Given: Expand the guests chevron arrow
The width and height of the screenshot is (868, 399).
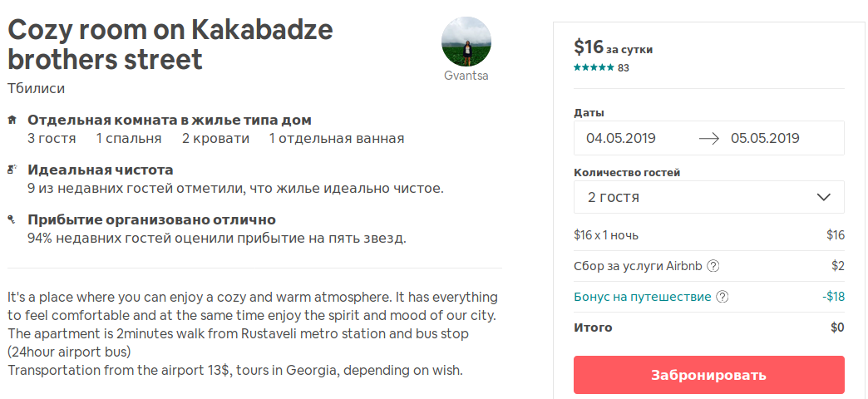Looking at the screenshot, I should 824,197.
